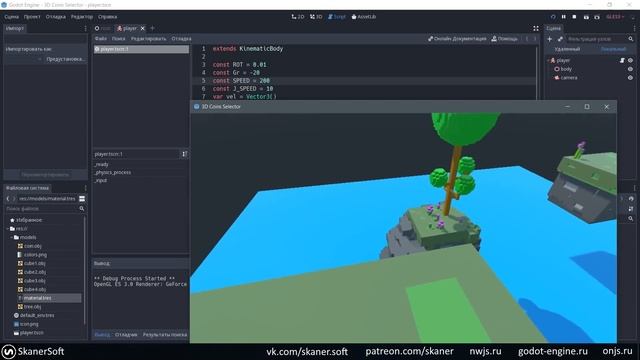
Task: Click the play scene icon in the toolbar
Action: [586, 17]
